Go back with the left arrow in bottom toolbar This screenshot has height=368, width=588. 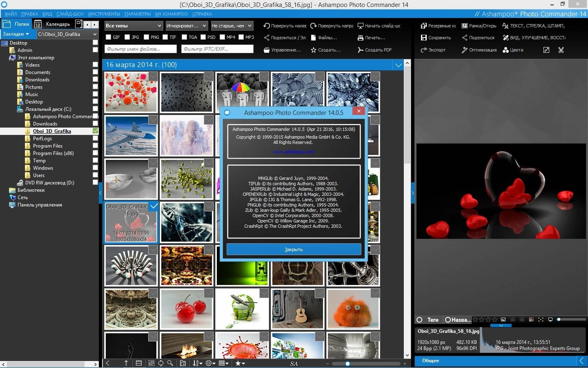tap(108, 363)
